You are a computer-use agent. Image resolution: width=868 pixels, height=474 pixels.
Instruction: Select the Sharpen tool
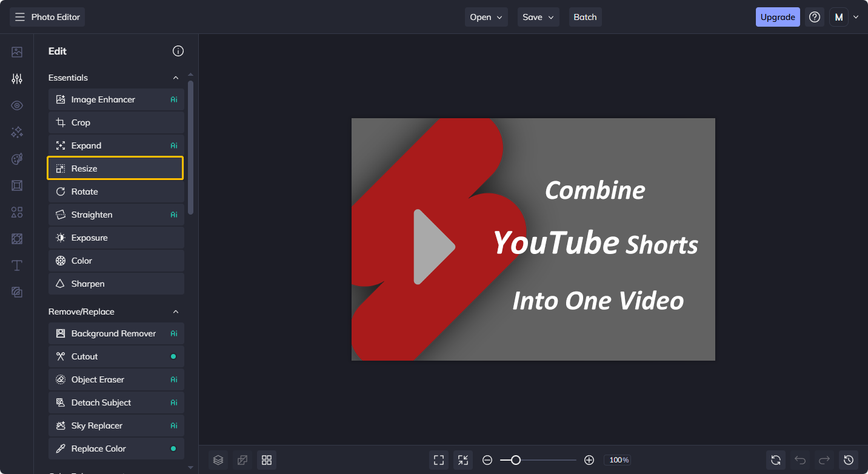116,284
